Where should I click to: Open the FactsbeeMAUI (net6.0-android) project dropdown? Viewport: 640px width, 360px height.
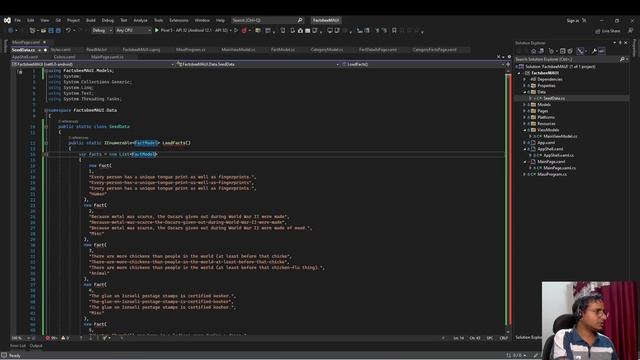(93, 64)
